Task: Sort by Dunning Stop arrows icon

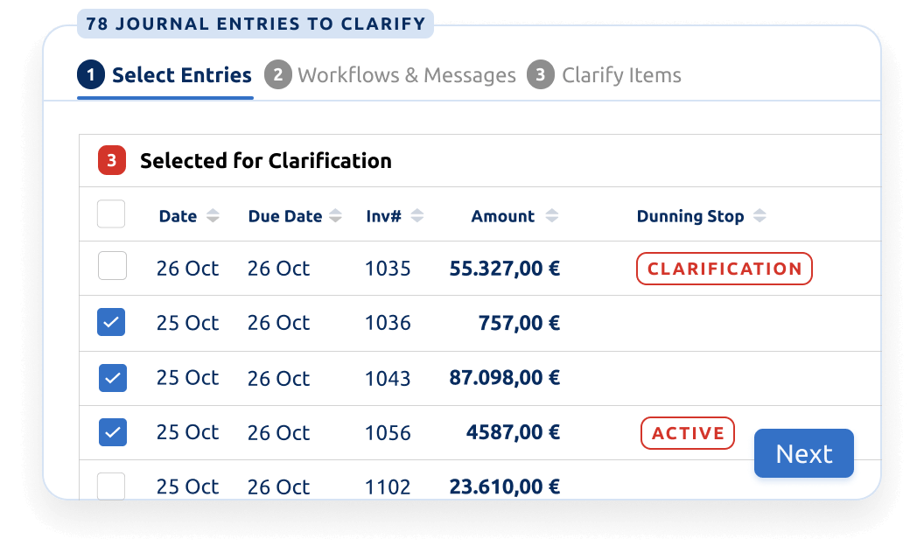Action: click(x=759, y=216)
